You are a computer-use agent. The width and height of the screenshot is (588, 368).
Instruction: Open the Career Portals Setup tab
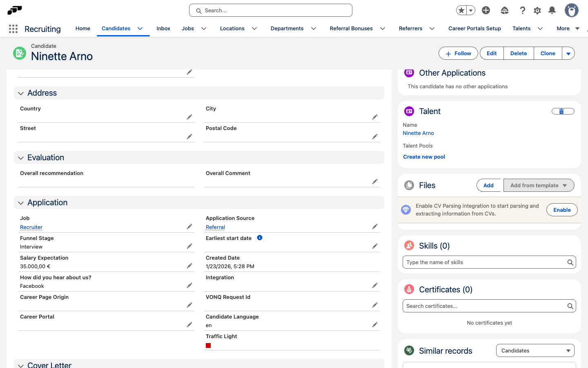(x=474, y=29)
